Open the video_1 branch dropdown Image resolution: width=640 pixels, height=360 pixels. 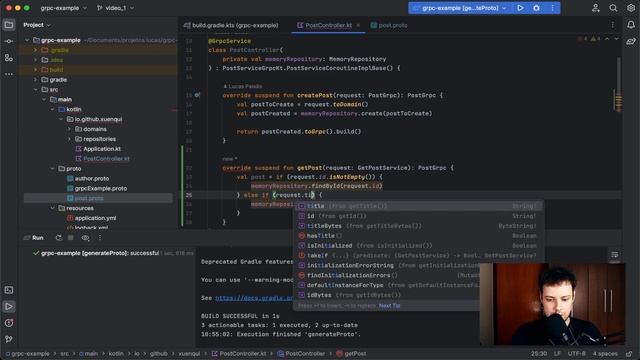coord(116,8)
